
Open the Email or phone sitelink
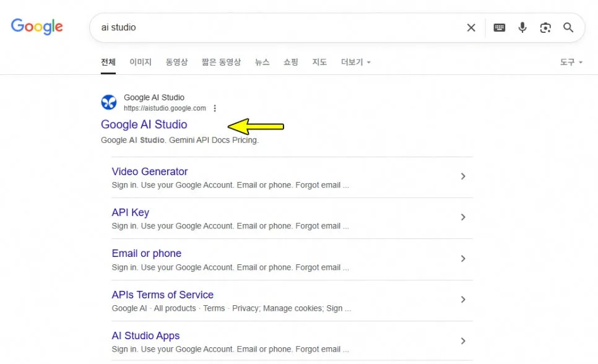click(147, 253)
